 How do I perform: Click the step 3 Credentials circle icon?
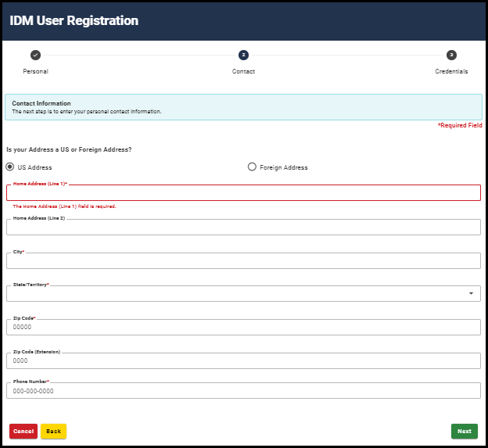(x=451, y=55)
